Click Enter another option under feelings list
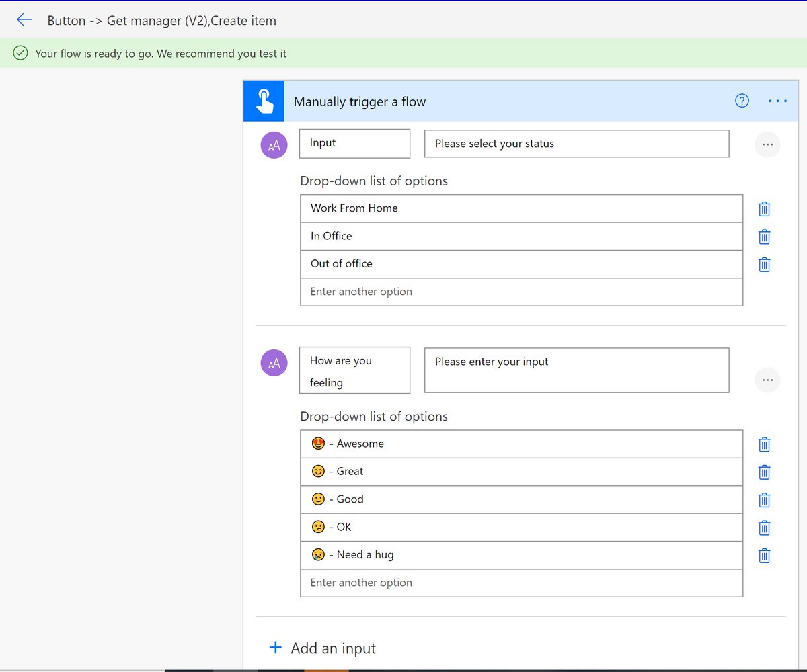The image size is (807, 672). pyautogui.click(x=522, y=583)
